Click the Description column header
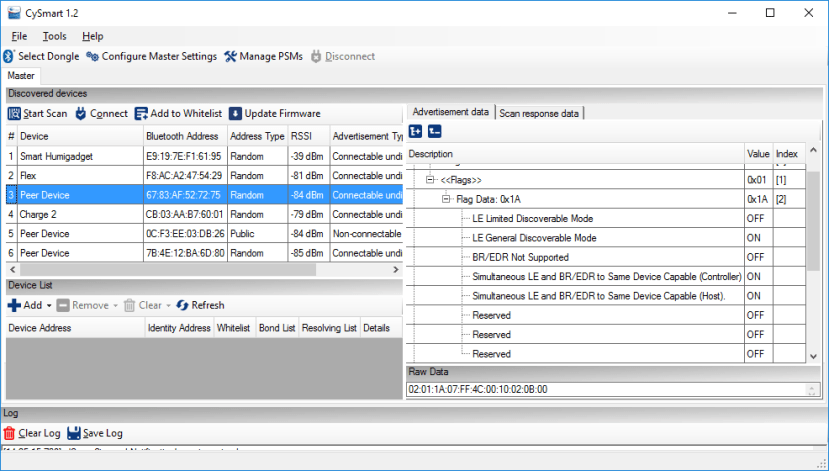The image size is (829, 471). (575, 154)
